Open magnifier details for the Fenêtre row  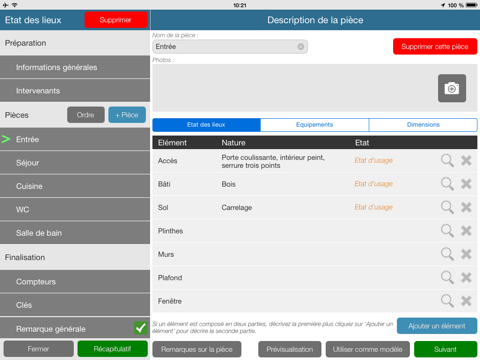(x=447, y=301)
